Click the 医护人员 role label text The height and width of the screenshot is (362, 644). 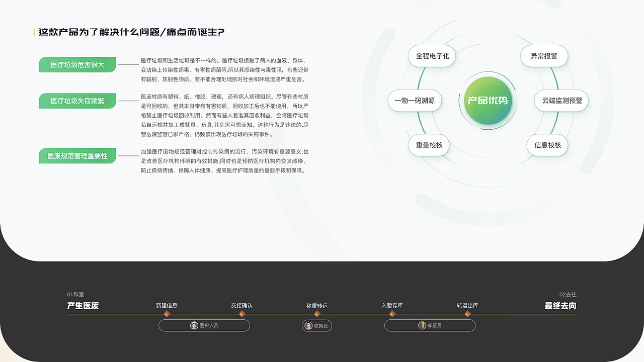click(x=209, y=326)
